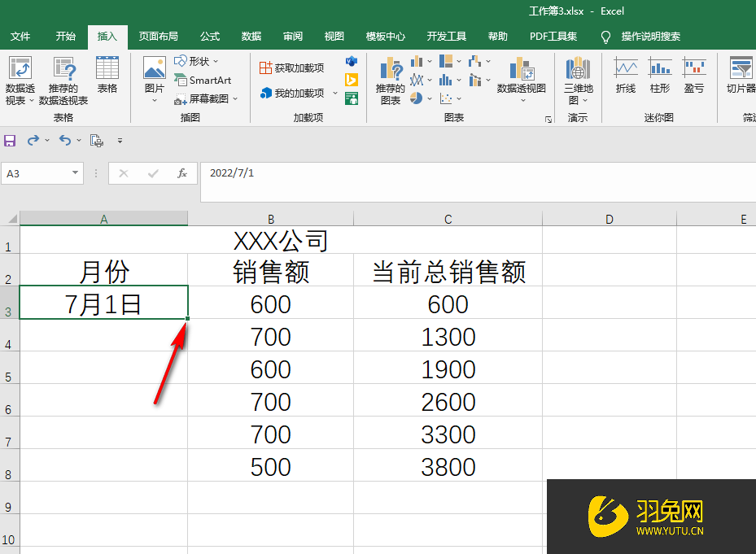Viewport: 756px width, 554px height.
Task: Click the People Graph add-in icon
Action: click(x=352, y=99)
